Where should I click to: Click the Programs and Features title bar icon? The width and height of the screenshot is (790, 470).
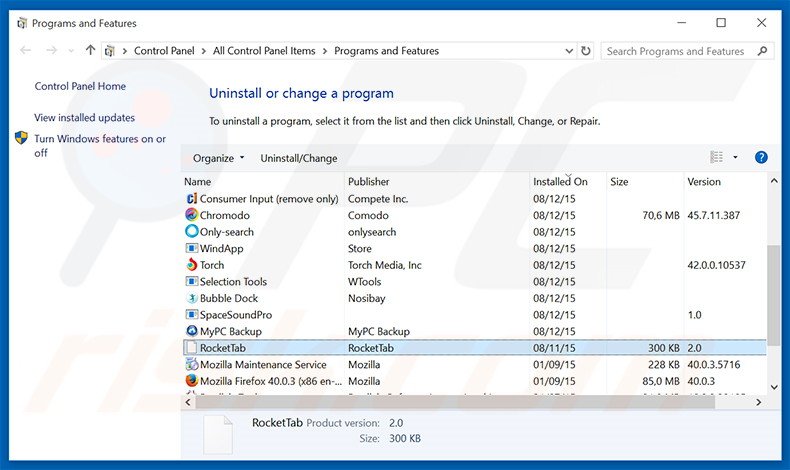[x=22, y=23]
